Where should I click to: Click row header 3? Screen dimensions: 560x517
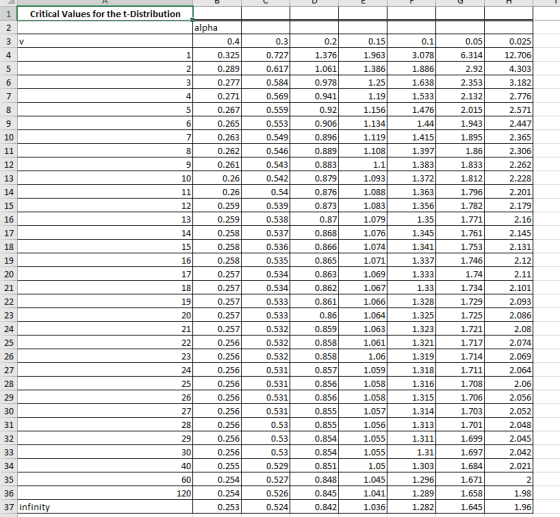click(8, 41)
